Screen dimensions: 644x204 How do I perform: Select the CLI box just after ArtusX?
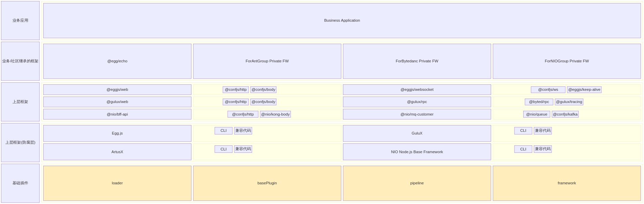pyautogui.click(x=224, y=149)
